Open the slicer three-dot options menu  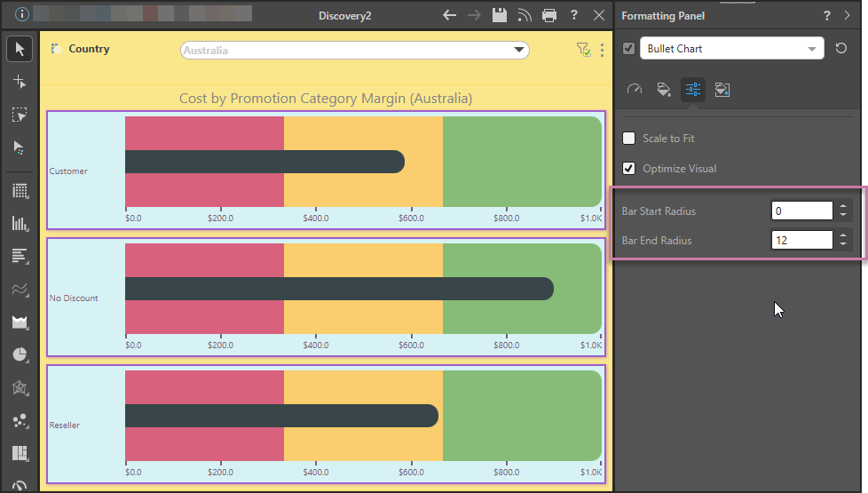[x=603, y=51]
